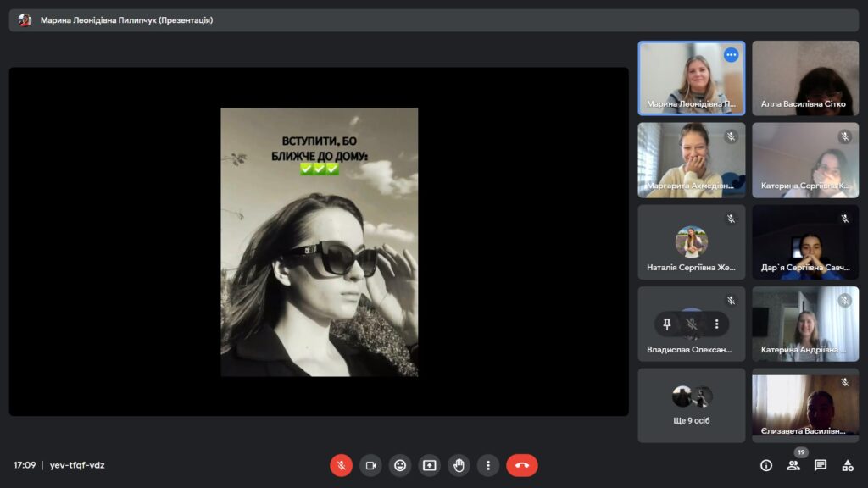Leave the call with the red button
The image size is (868, 488).
pyautogui.click(x=522, y=465)
